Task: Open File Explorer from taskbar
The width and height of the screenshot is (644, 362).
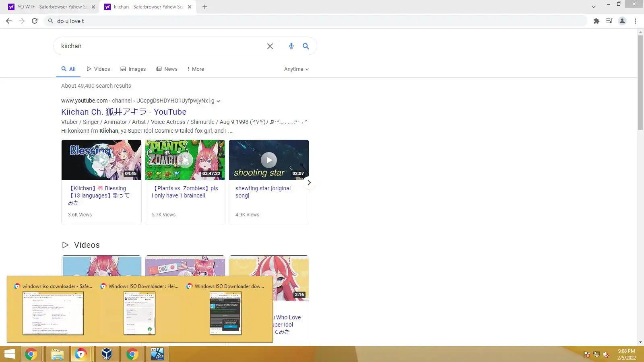Action: point(58,354)
